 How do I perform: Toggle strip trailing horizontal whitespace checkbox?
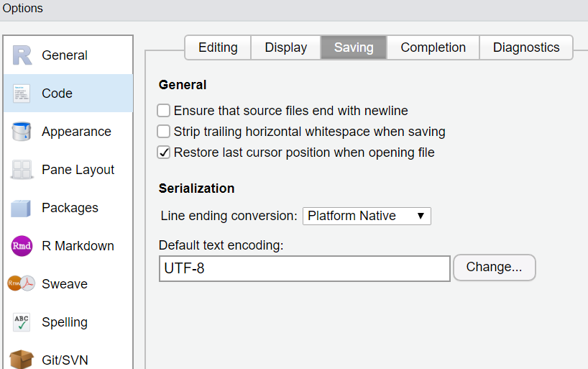(164, 132)
